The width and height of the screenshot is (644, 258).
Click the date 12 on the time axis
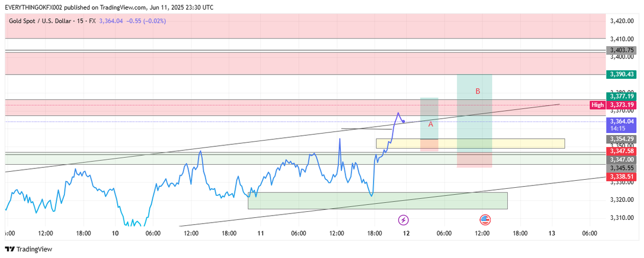pos(406,233)
